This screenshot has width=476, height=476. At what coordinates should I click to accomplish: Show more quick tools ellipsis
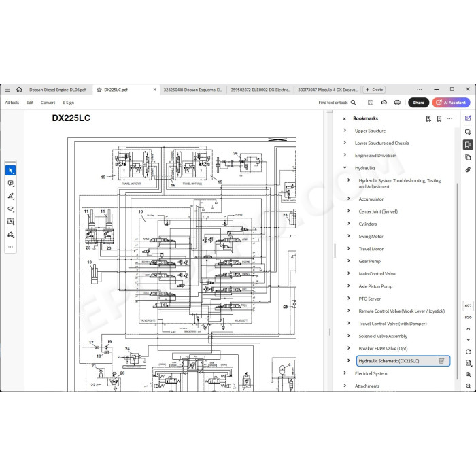(11, 247)
